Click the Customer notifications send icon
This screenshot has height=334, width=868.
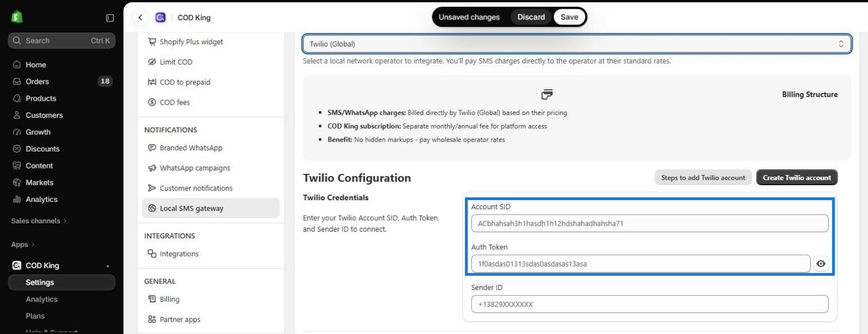pos(152,188)
